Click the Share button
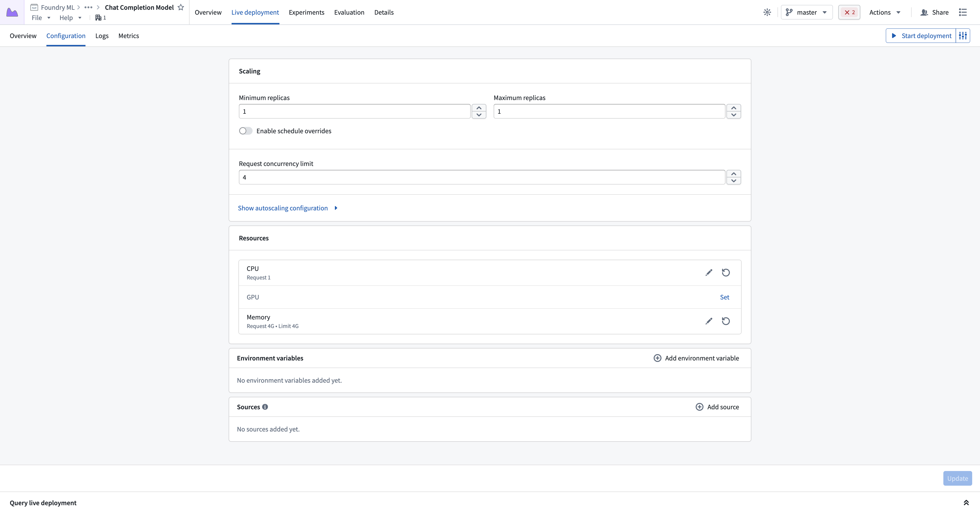Image resolution: width=980 pixels, height=513 pixels. pyautogui.click(x=934, y=12)
